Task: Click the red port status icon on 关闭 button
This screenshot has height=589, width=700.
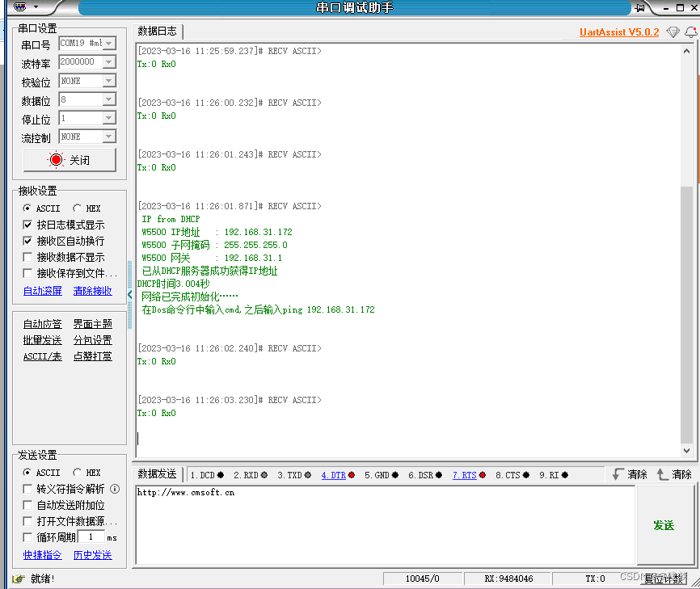Action: click(x=56, y=160)
